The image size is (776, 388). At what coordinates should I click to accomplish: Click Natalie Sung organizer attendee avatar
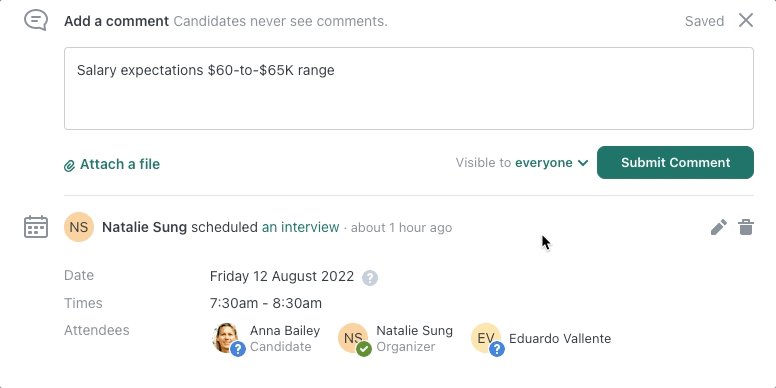tap(353, 338)
